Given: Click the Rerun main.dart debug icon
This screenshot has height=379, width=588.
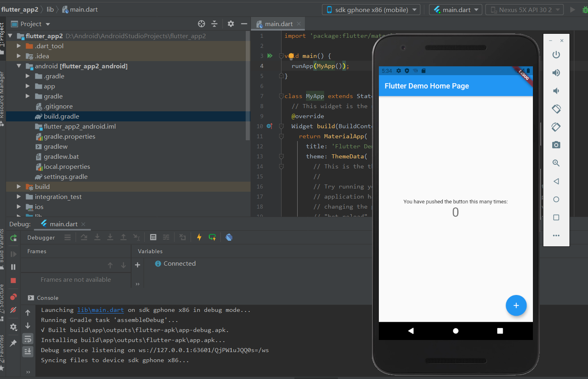Looking at the screenshot, I should [13, 238].
